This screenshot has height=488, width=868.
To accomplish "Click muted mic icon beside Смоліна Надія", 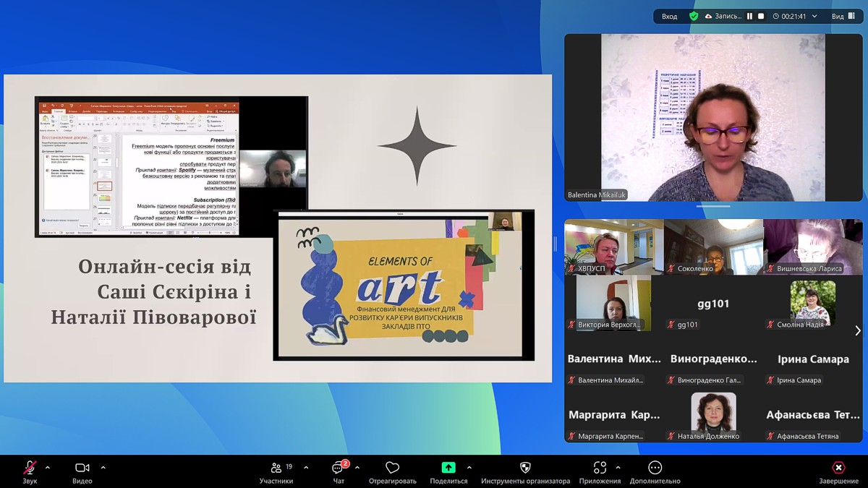I will tap(770, 325).
